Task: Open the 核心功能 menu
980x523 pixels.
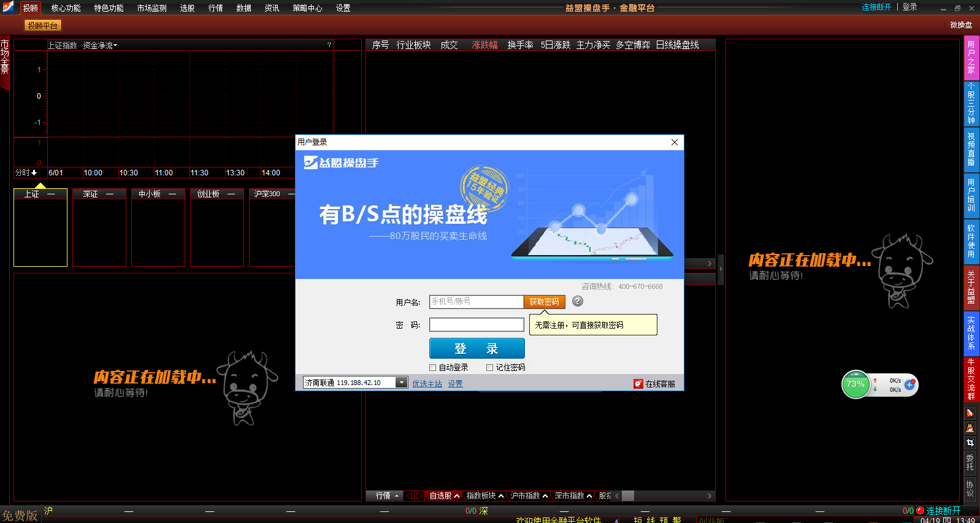Action: 66,8
